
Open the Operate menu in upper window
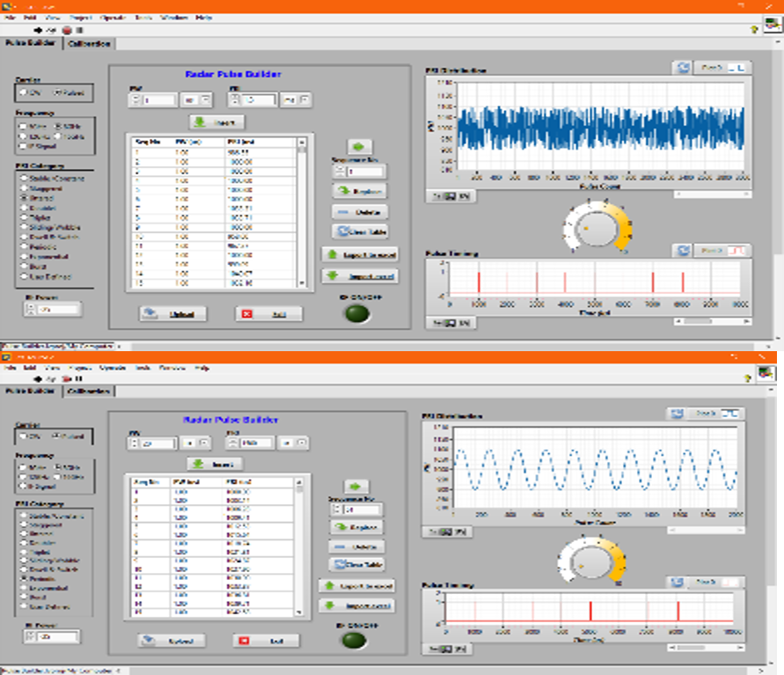tap(113, 18)
